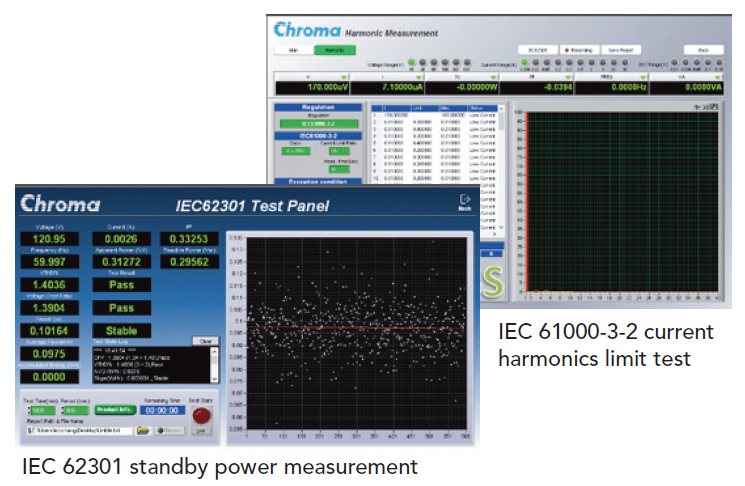The height and width of the screenshot is (486, 745).
Task: Click 170.000uV voltage readout
Action: click(x=313, y=87)
